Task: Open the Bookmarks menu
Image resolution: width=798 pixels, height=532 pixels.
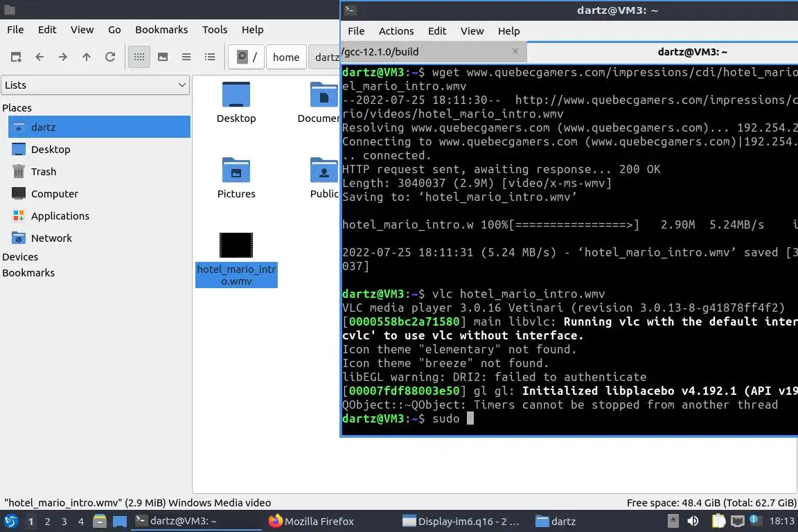Action: click(x=161, y=30)
